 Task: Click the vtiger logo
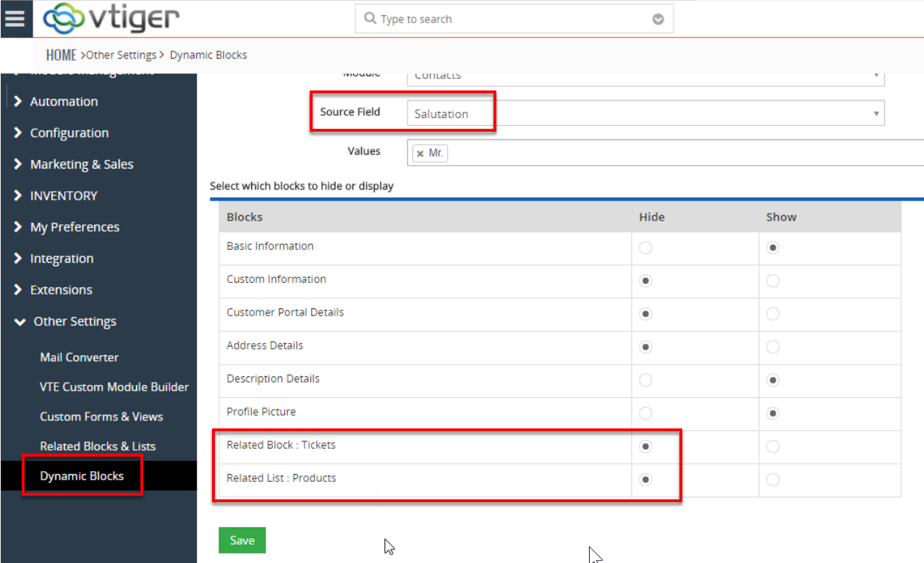coord(111,19)
